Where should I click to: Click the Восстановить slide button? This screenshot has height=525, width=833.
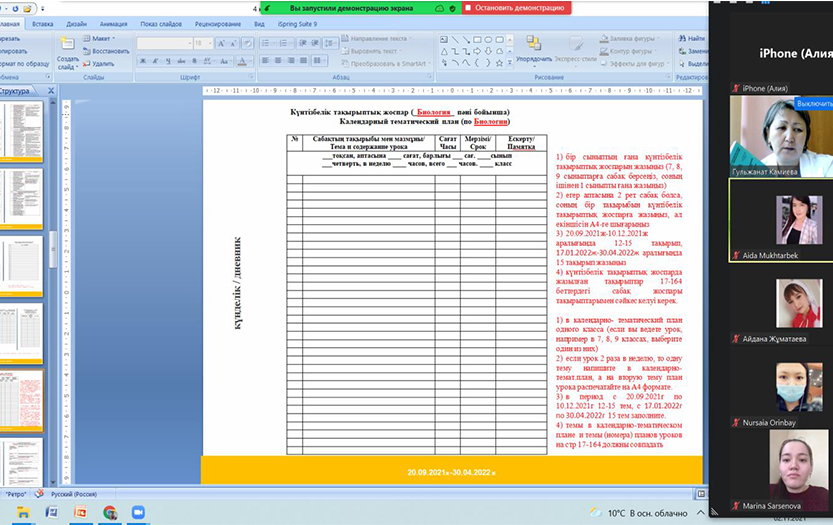[106, 50]
